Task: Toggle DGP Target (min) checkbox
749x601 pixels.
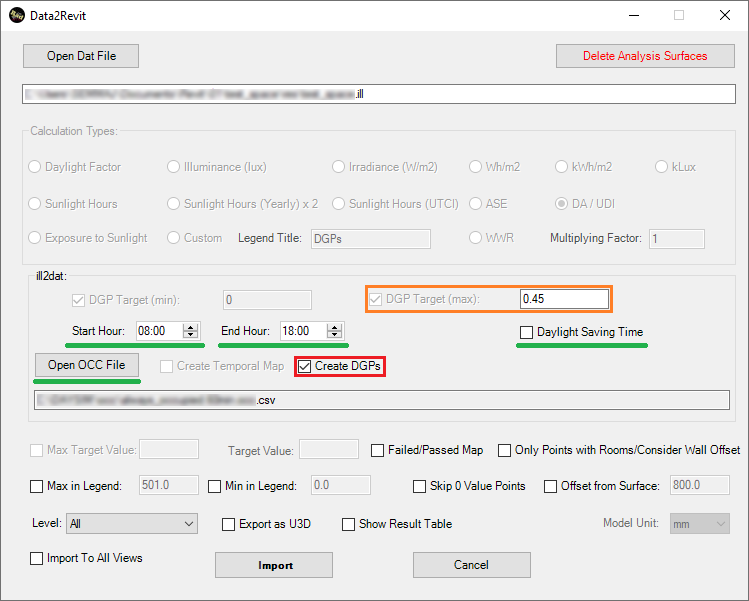Action: [78, 300]
